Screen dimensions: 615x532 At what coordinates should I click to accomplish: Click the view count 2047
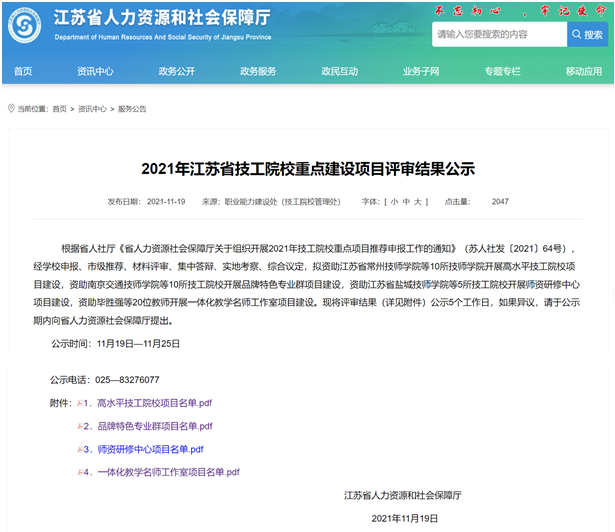(x=500, y=202)
